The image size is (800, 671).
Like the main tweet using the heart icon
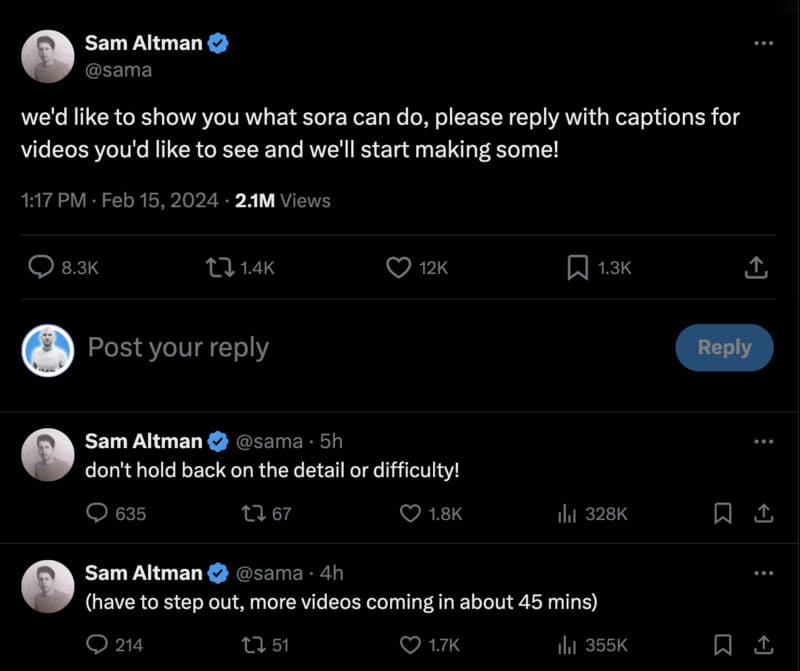tap(398, 267)
